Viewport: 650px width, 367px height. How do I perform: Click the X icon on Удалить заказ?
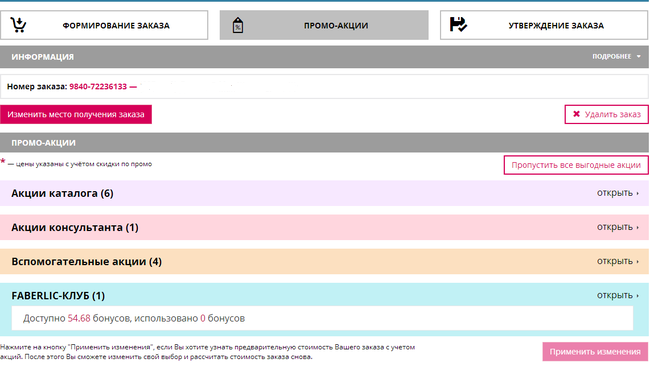pyautogui.click(x=576, y=114)
